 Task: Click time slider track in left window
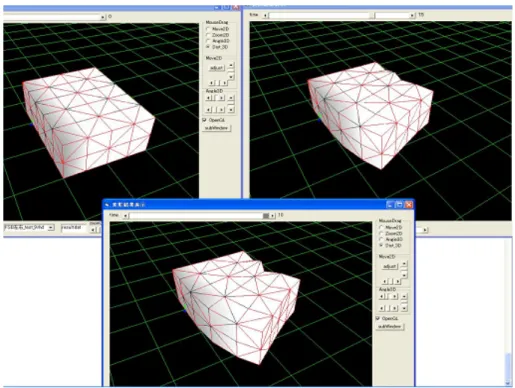pyautogui.click(x=52, y=17)
